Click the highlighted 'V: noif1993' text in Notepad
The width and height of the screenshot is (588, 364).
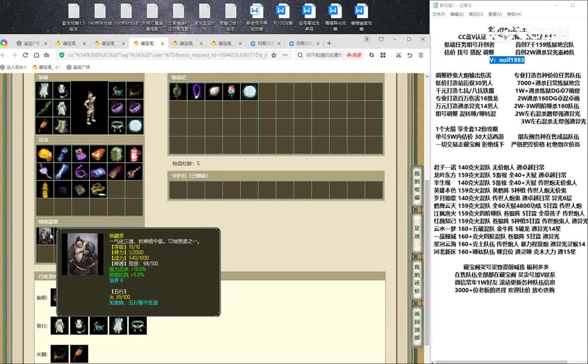tap(507, 60)
